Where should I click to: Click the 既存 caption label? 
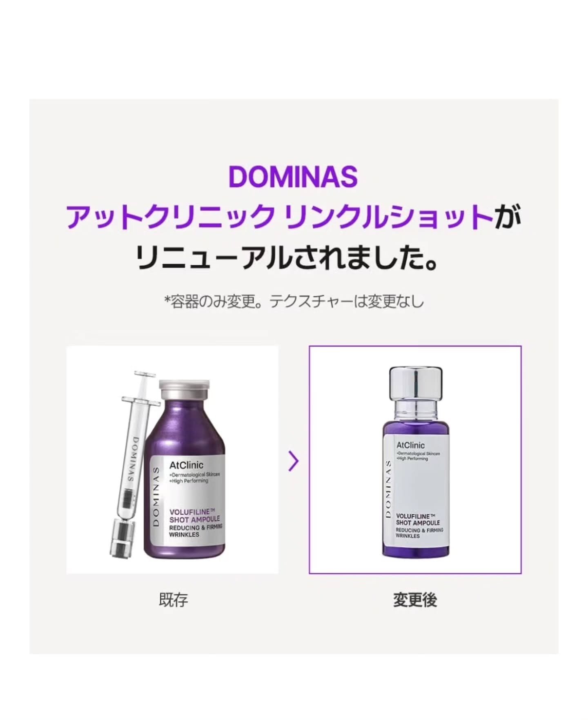coord(173,600)
